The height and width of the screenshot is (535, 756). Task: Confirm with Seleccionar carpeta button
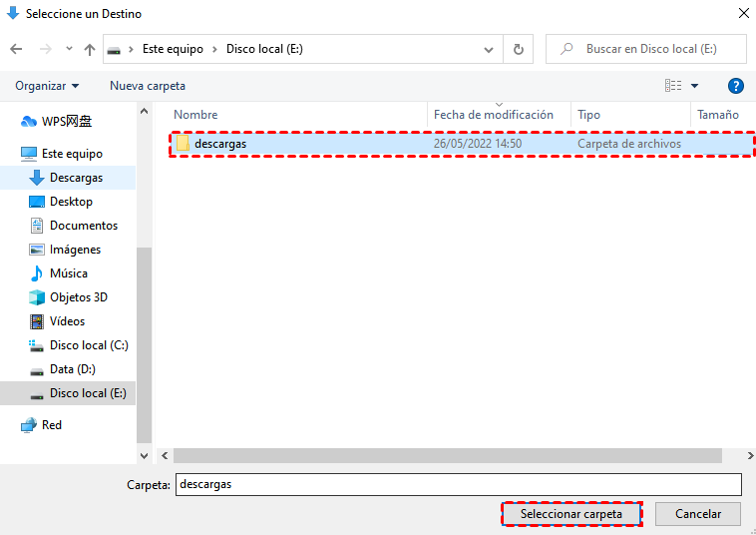[x=571, y=514]
